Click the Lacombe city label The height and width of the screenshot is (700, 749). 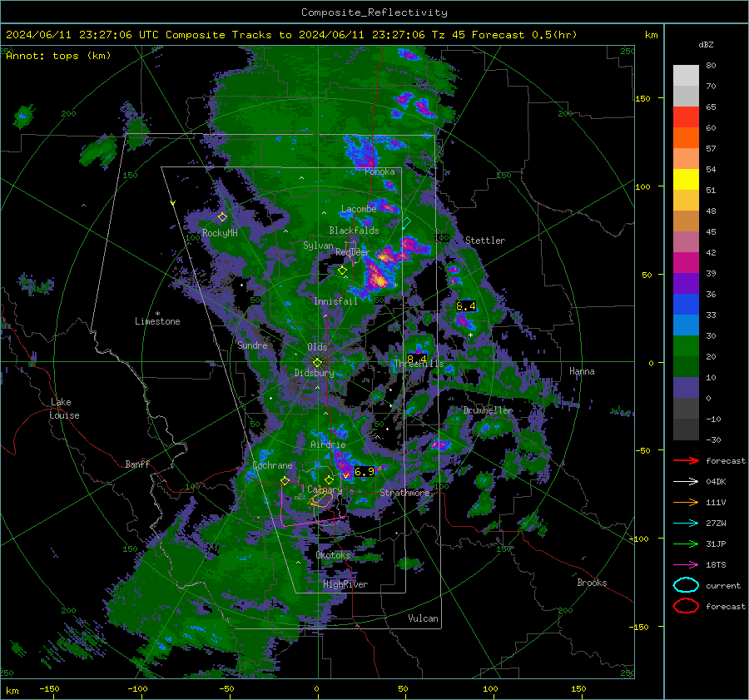[x=359, y=209]
